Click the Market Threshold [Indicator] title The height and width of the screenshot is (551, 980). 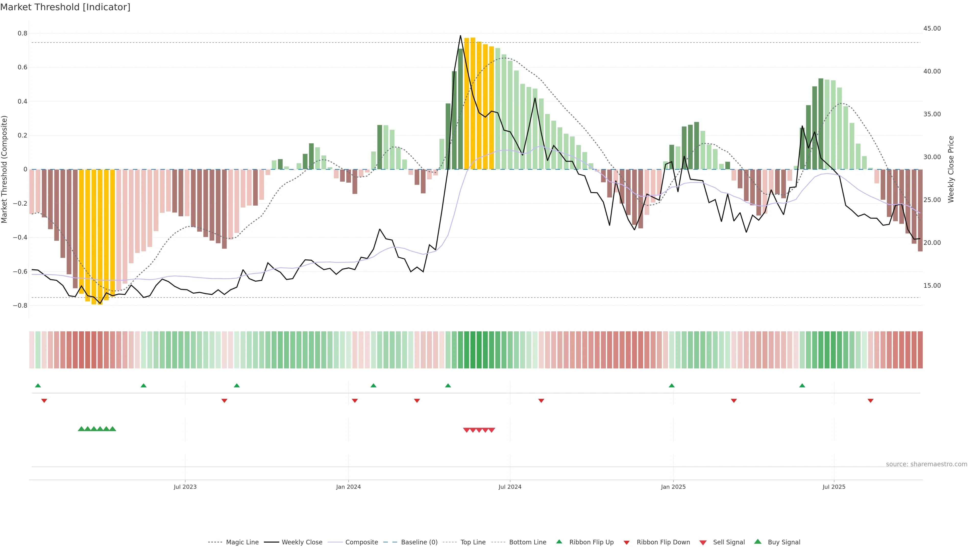click(65, 7)
